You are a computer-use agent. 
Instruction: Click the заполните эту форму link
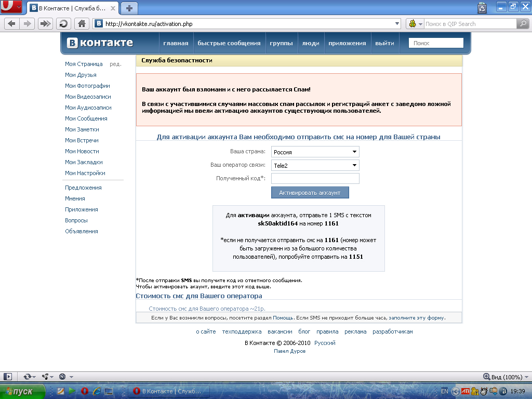click(417, 317)
